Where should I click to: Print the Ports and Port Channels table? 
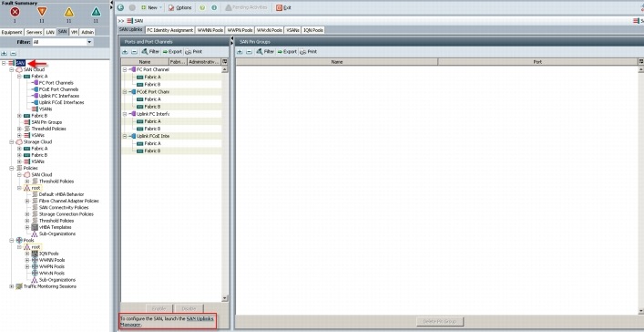193,52
